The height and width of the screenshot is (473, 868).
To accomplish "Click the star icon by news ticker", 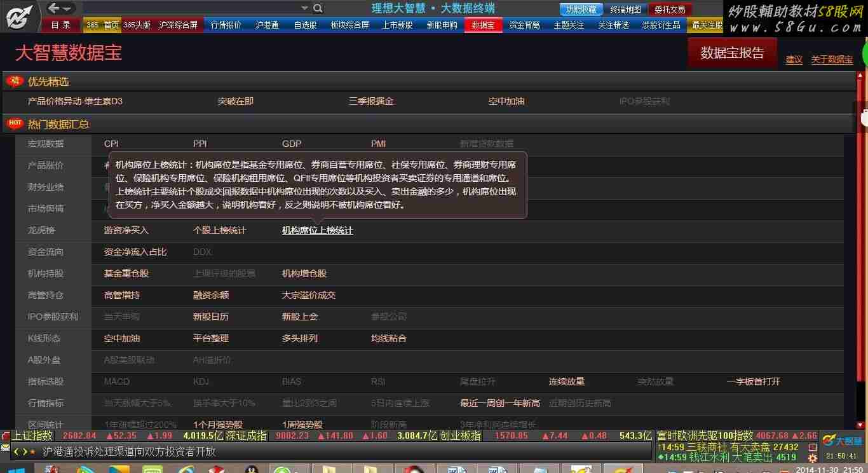I will point(32,451).
